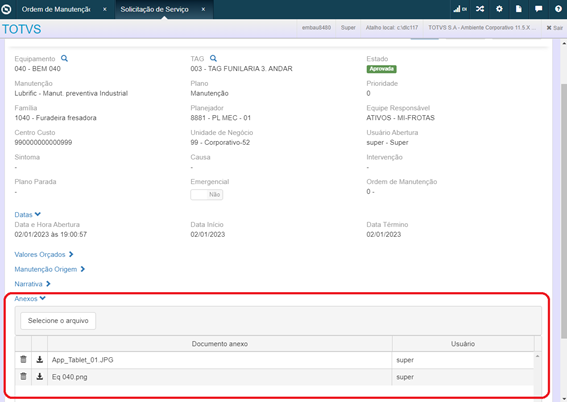Select Solicitação de Serviço tab
Screen dimensions: 567x402
[x=154, y=9]
